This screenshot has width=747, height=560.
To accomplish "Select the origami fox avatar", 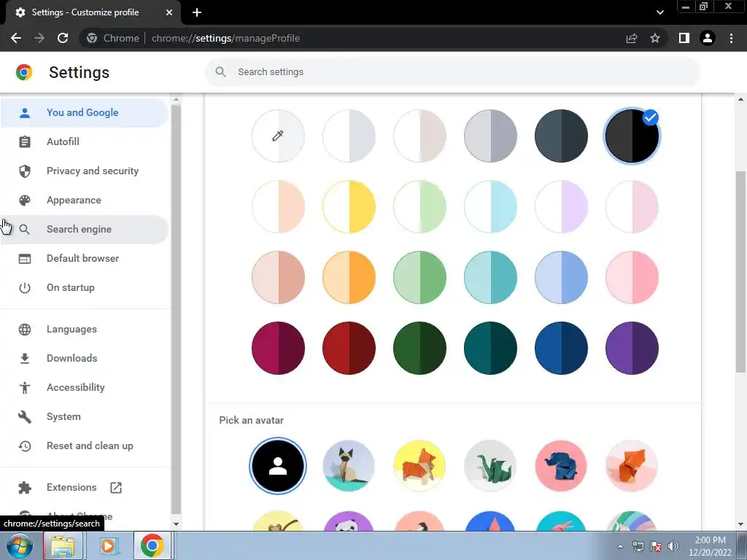I will click(632, 466).
